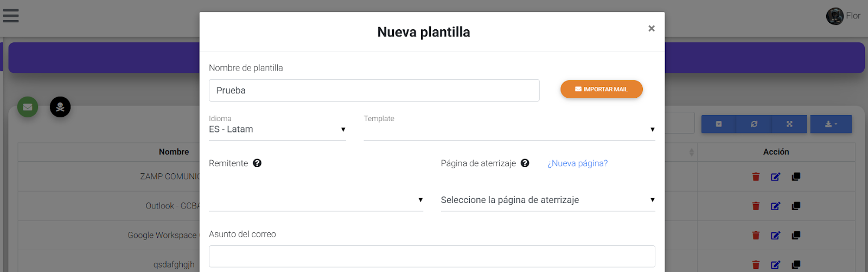
Task: Open the Remitente dropdown
Action: pyautogui.click(x=316, y=200)
